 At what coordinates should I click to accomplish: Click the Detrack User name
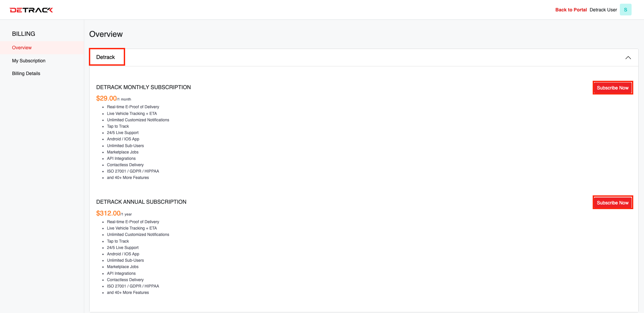point(603,10)
